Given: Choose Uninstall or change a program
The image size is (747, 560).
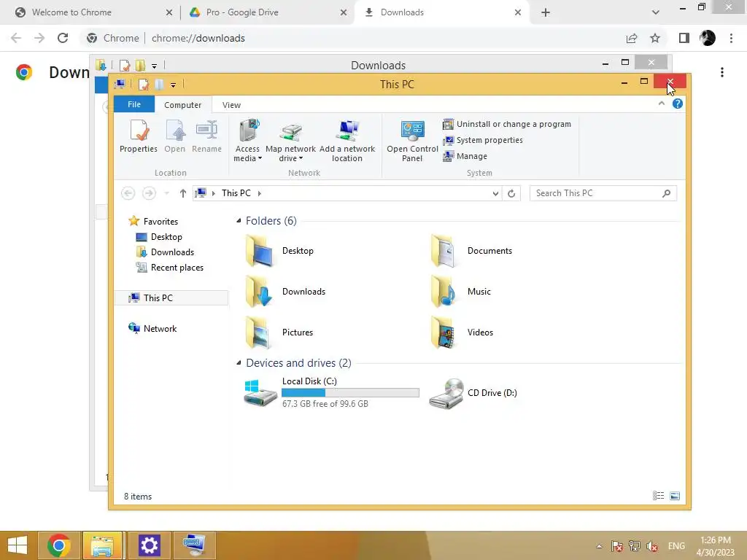Looking at the screenshot, I should (507, 124).
